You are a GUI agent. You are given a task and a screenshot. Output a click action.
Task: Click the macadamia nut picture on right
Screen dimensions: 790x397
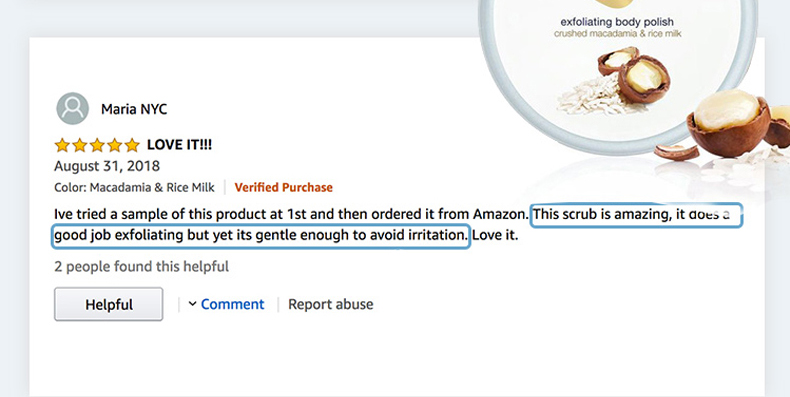(x=729, y=122)
